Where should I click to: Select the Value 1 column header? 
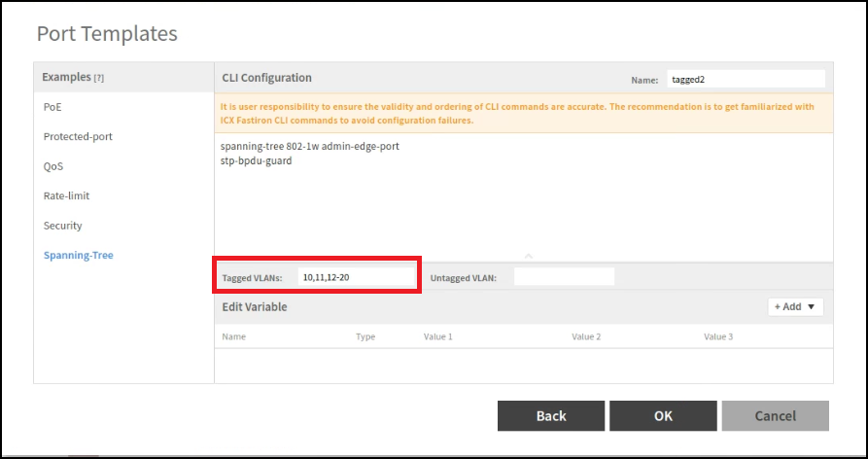(x=437, y=336)
